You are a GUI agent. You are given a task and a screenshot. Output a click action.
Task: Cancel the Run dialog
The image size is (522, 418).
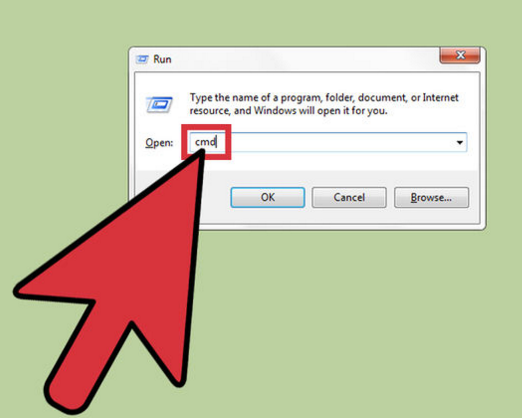349,197
